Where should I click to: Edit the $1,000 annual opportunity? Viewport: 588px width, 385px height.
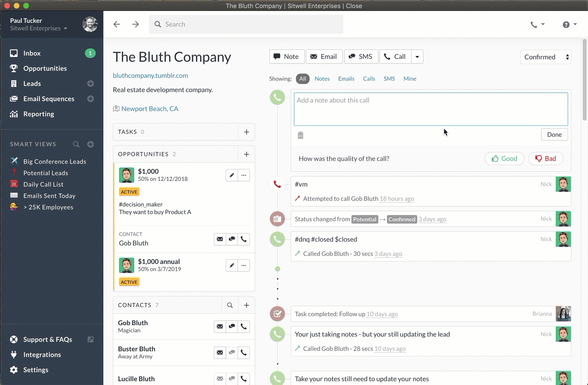tap(231, 265)
